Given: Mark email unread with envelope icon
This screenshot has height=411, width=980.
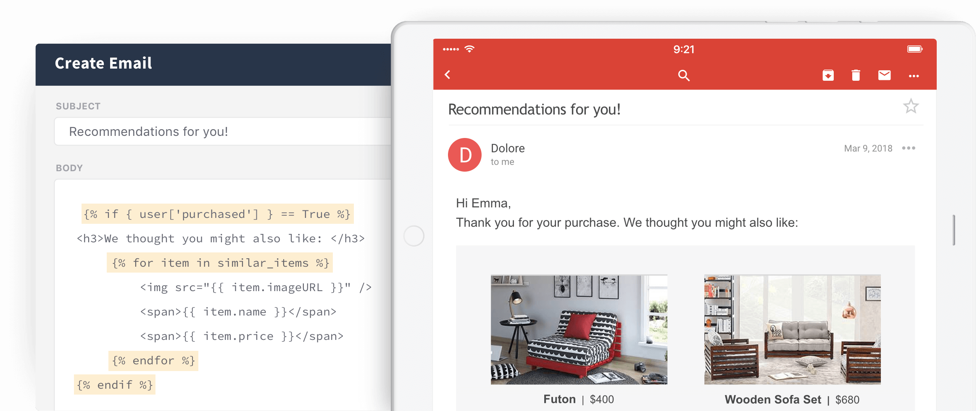Looking at the screenshot, I should [884, 75].
